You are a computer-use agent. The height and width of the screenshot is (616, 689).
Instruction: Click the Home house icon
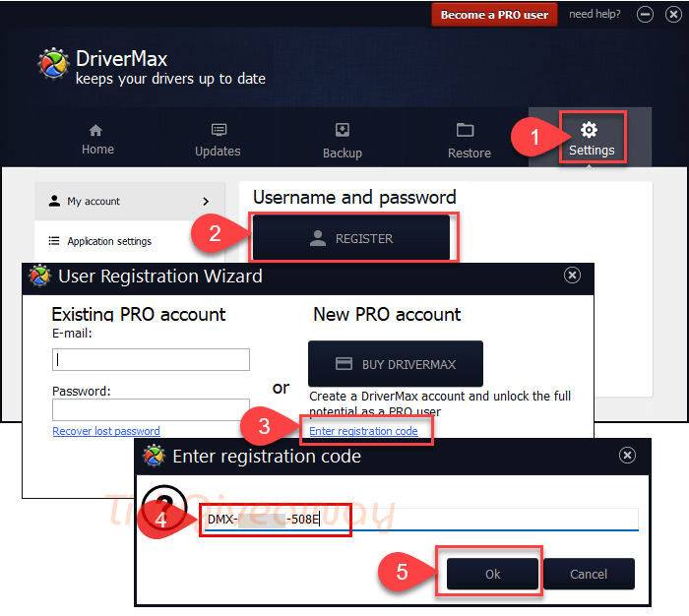95,130
